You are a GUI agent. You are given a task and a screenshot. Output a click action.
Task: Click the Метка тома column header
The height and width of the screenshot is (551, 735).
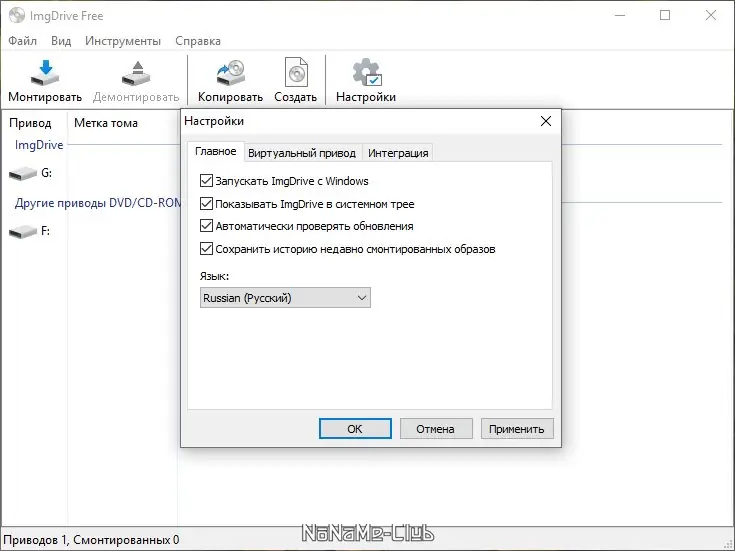[106, 123]
